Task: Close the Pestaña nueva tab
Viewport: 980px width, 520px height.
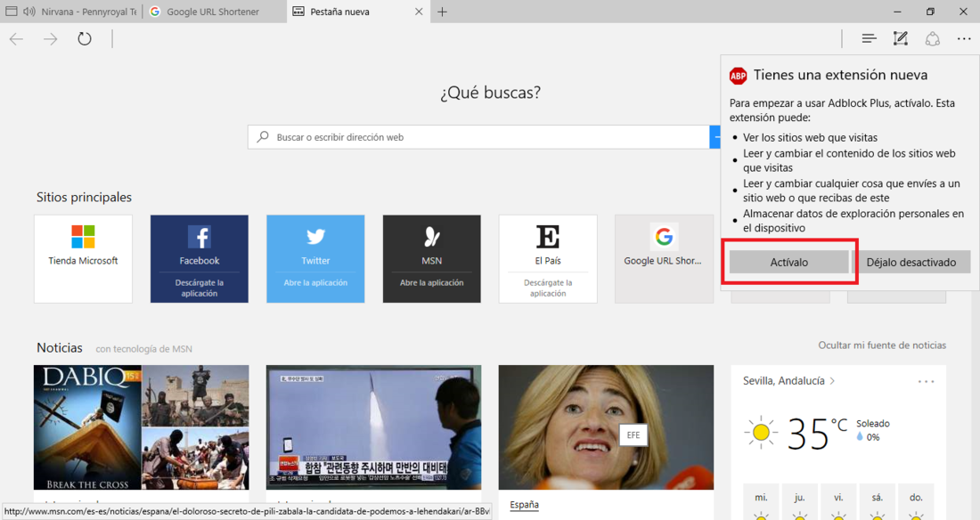Action: (x=419, y=12)
